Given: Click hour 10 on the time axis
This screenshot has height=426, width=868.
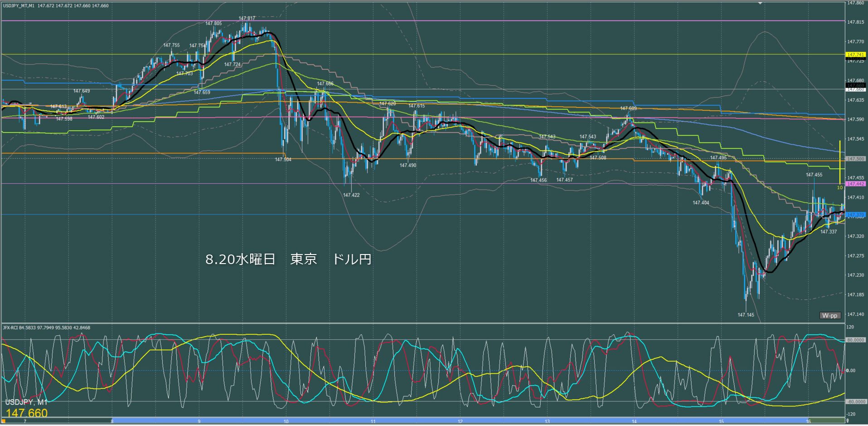Looking at the screenshot, I should click(x=286, y=421).
